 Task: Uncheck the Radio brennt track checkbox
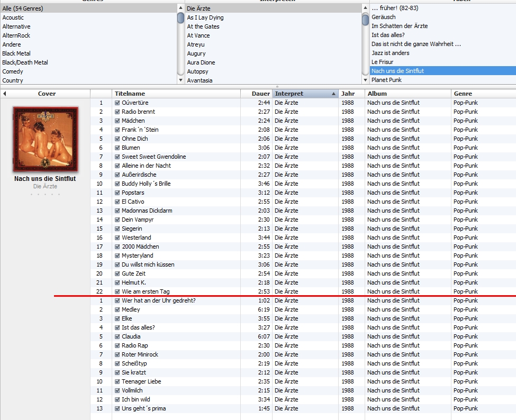click(x=117, y=112)
